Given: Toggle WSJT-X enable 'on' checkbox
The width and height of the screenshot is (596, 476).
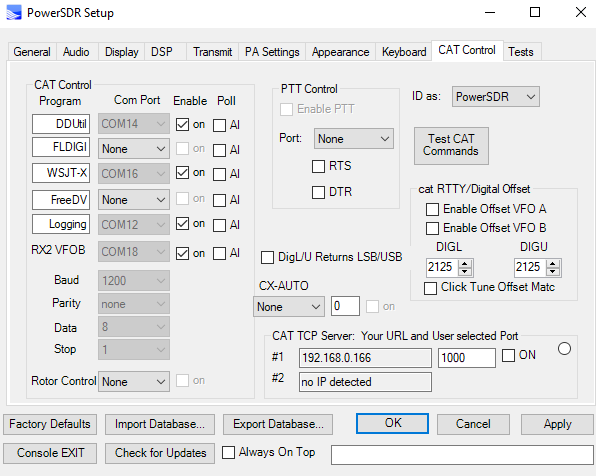Looking at the screenshot, I should tap(182, 173).
